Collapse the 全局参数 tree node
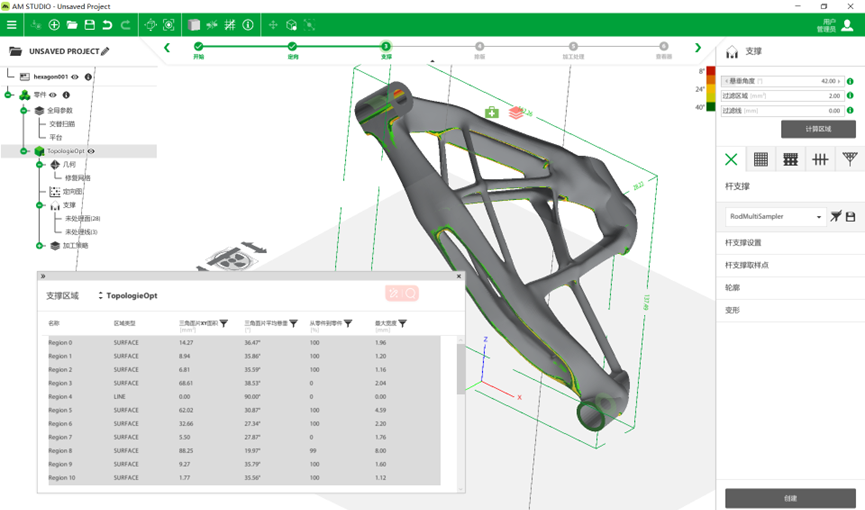Image resolution: width=865 pixels, height=510 pixels. coord(24,110)
